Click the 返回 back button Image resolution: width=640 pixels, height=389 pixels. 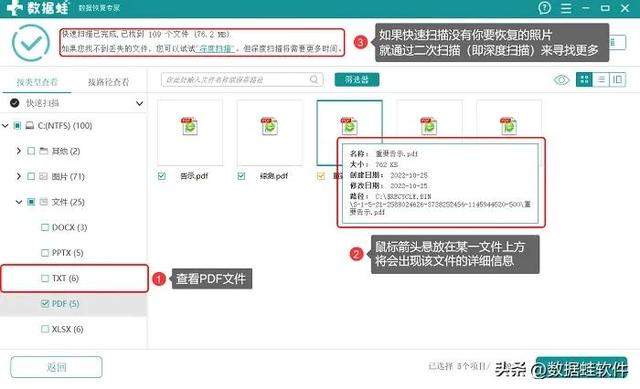click(x=56, y=367)
